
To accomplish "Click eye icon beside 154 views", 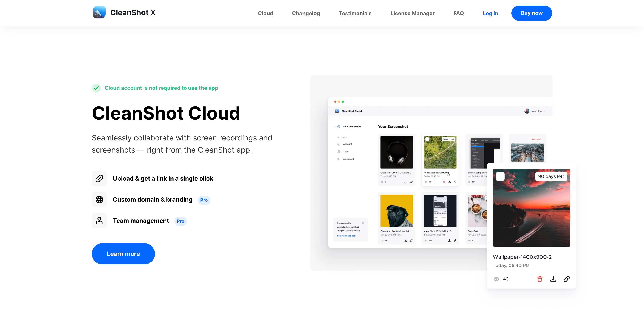I will [469, 182].
